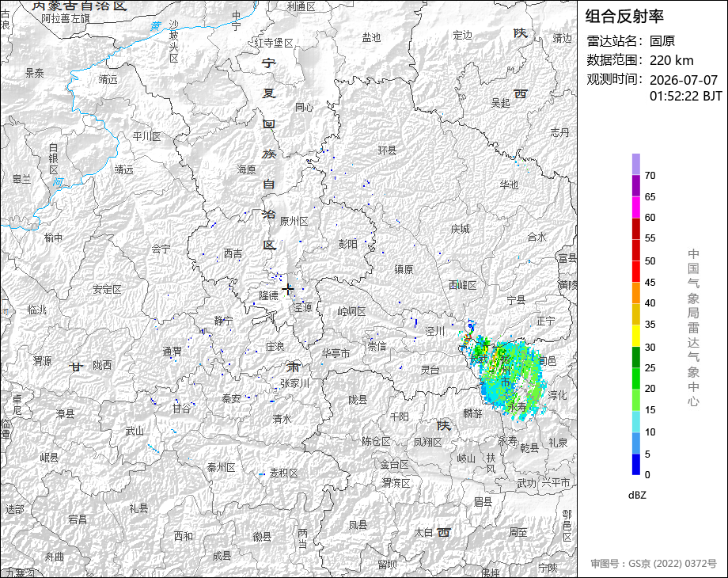The width and height of the screenshot is (728, 578).
Task: Click the 崆峒区 district label
Action: [351, 311]
